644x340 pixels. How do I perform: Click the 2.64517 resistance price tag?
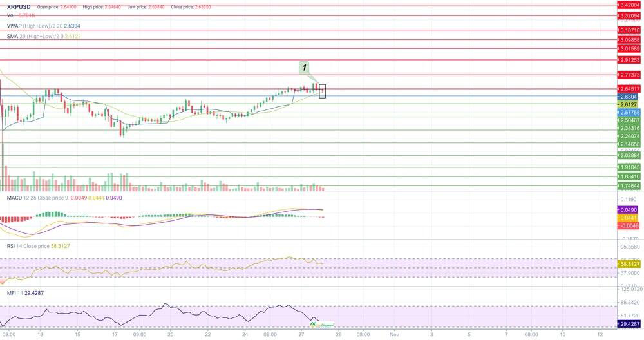click(629, 89)
